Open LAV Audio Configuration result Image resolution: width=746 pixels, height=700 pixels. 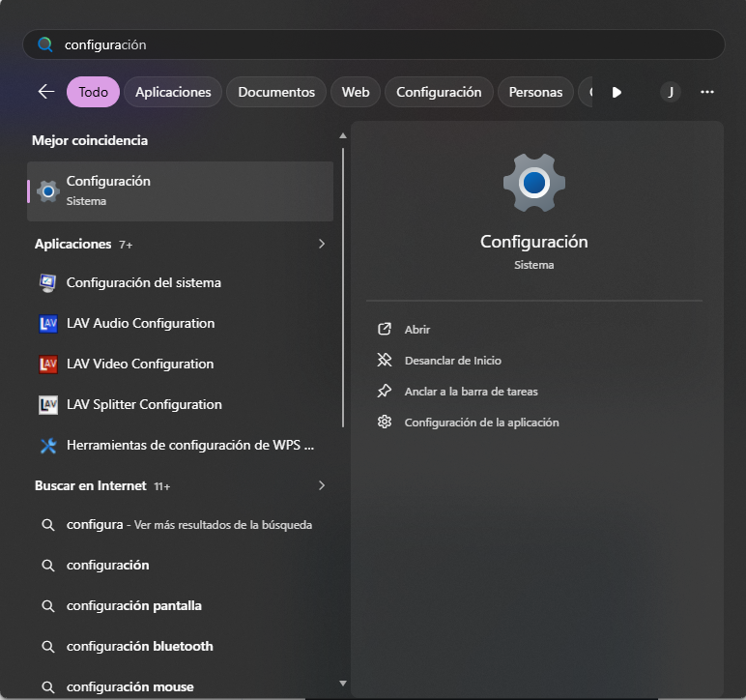point(181,324)
